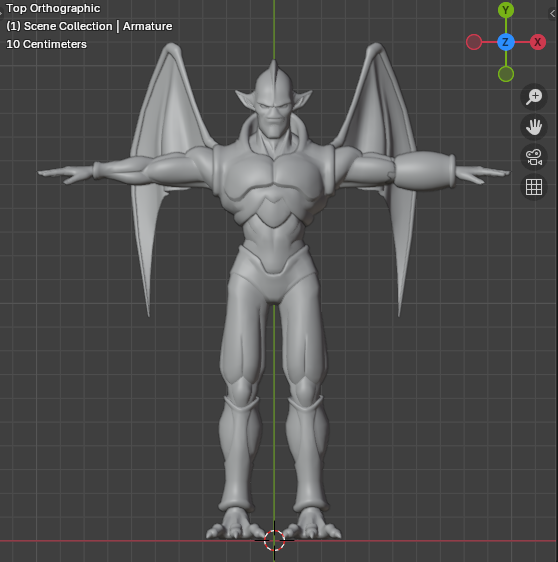
Task: Select the pan view hand icon
Action: click(534, 127)
